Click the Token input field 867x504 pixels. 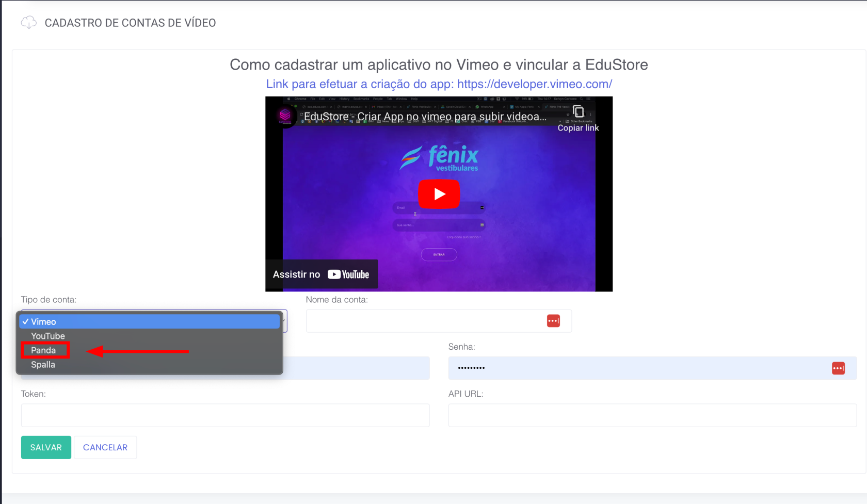(225, 415)
